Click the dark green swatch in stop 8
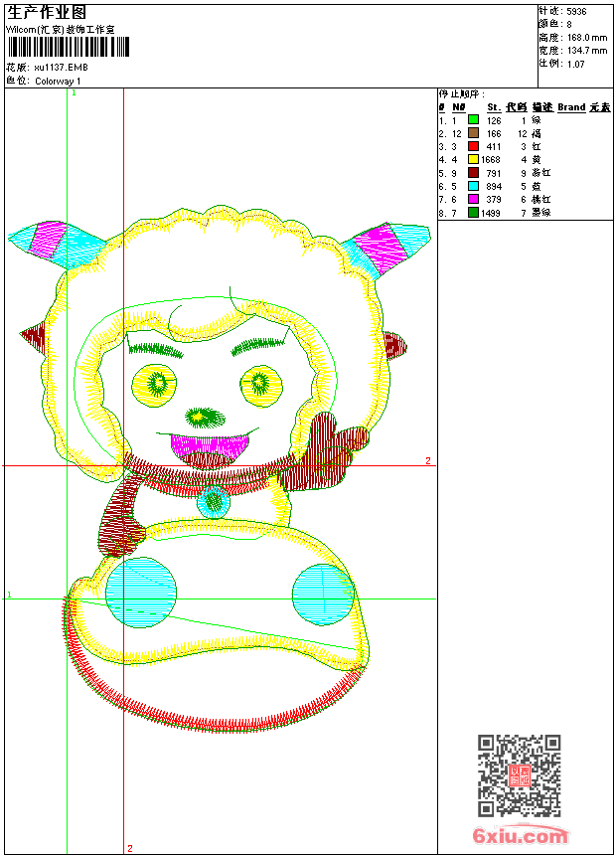The image size is (616, 855). point(473,213)
